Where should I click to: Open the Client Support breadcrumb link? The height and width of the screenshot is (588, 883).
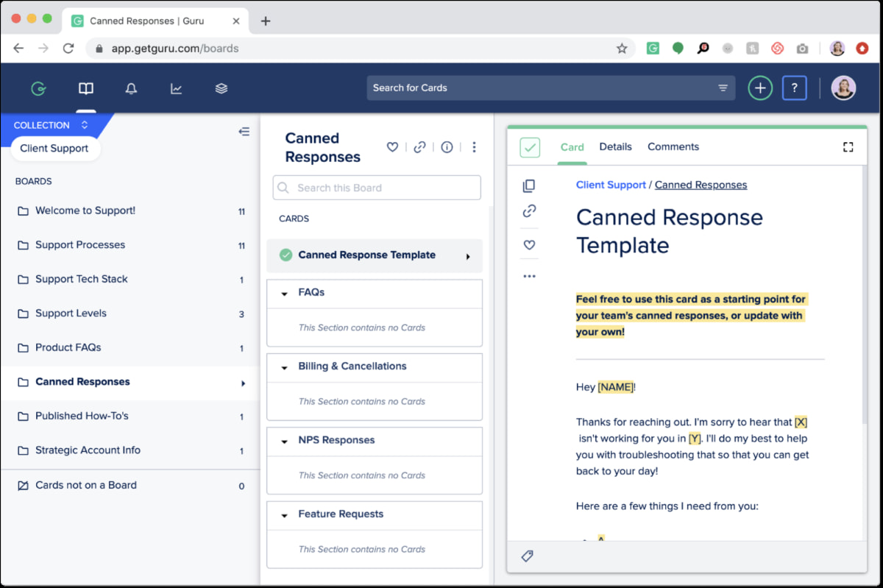[611, 185]
